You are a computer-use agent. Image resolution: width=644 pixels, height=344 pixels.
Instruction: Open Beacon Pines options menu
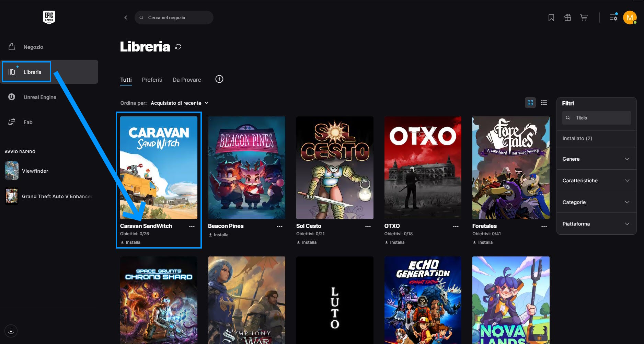pos(280,226)
